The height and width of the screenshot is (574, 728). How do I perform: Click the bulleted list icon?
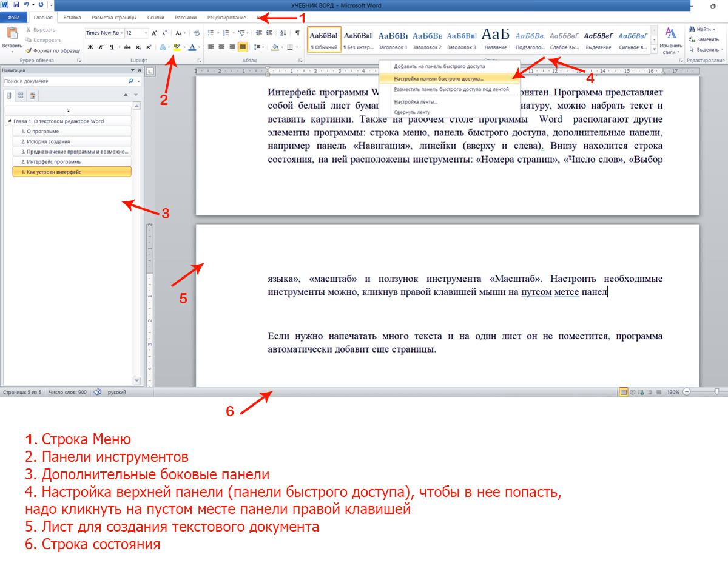[x=211, y=33]
